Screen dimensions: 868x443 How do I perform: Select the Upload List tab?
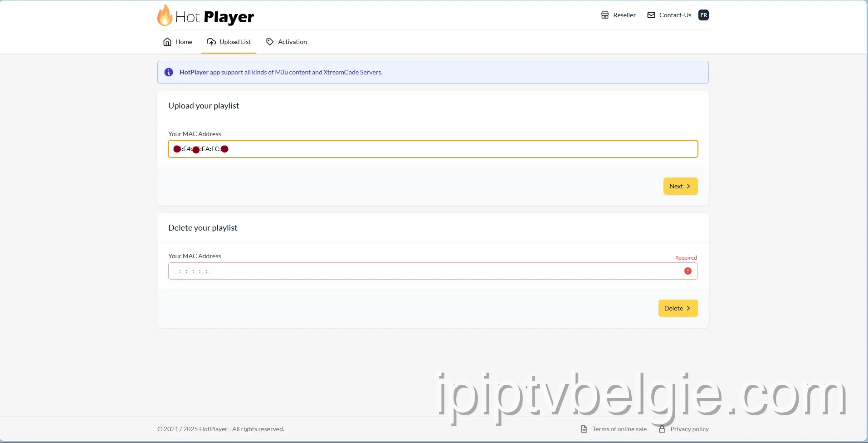click(x=229, y=42)
